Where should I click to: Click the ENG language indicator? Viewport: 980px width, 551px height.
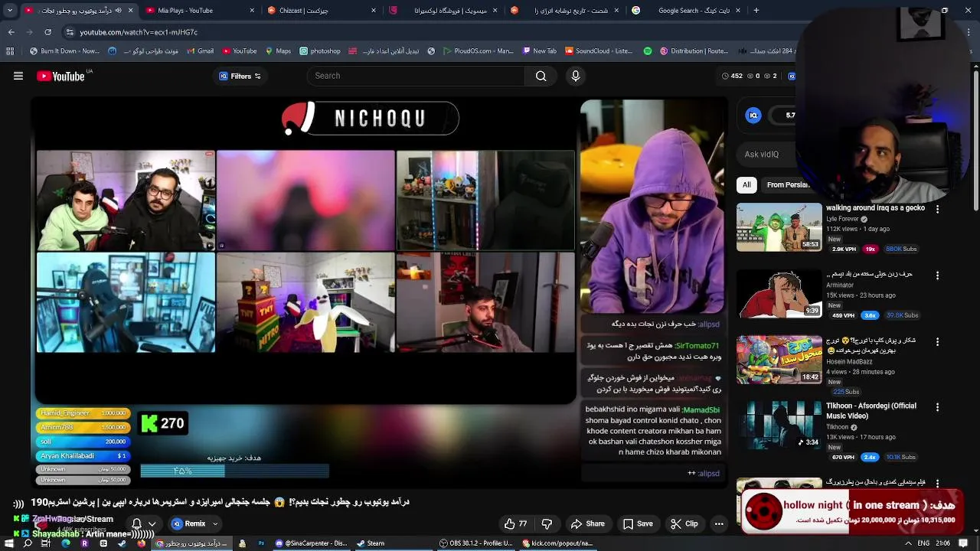(923, 543)
